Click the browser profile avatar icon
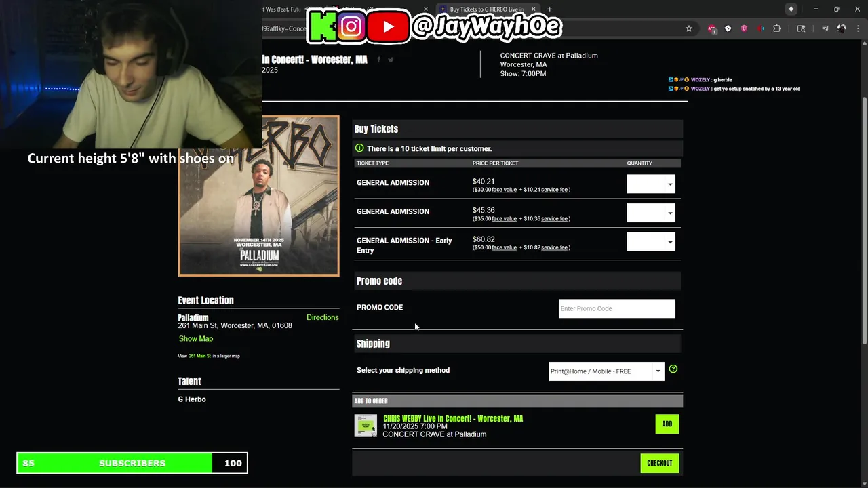 842,28
